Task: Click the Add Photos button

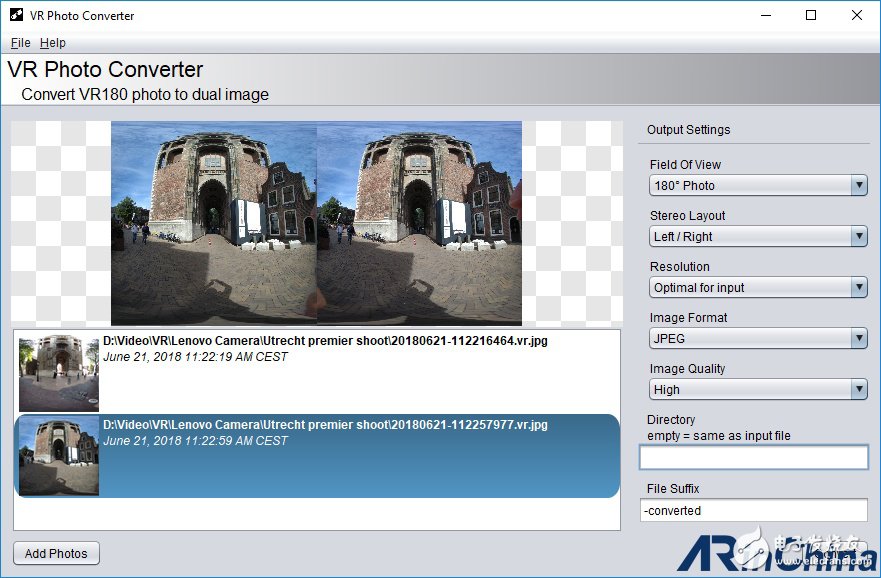Action: [55, 553]
